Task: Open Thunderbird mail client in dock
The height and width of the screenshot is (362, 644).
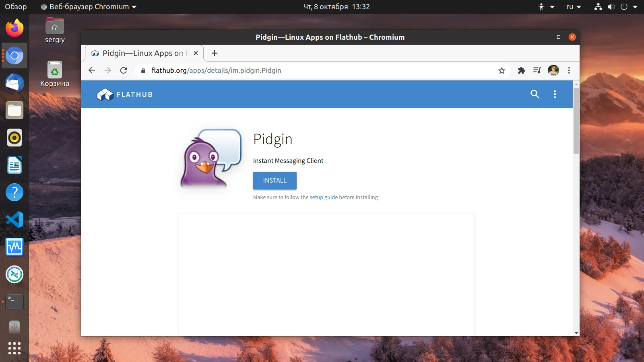Action: point(14,83)
